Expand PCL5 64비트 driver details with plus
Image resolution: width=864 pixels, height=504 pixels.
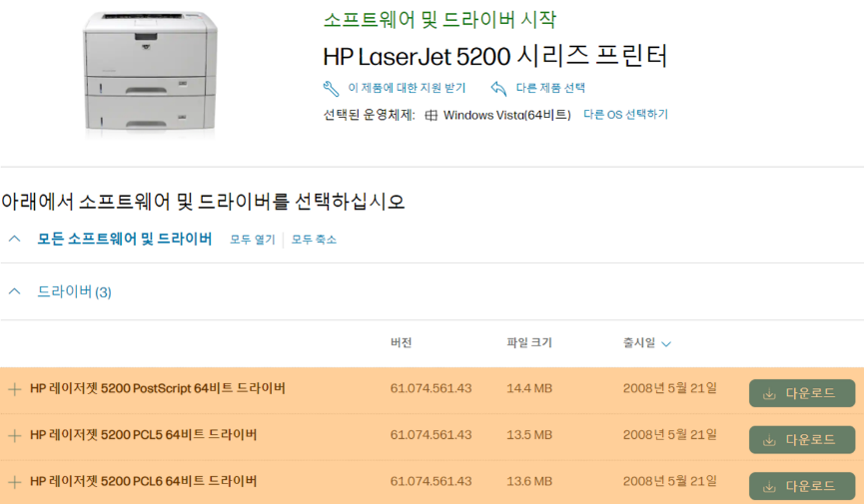click(14, 435)
